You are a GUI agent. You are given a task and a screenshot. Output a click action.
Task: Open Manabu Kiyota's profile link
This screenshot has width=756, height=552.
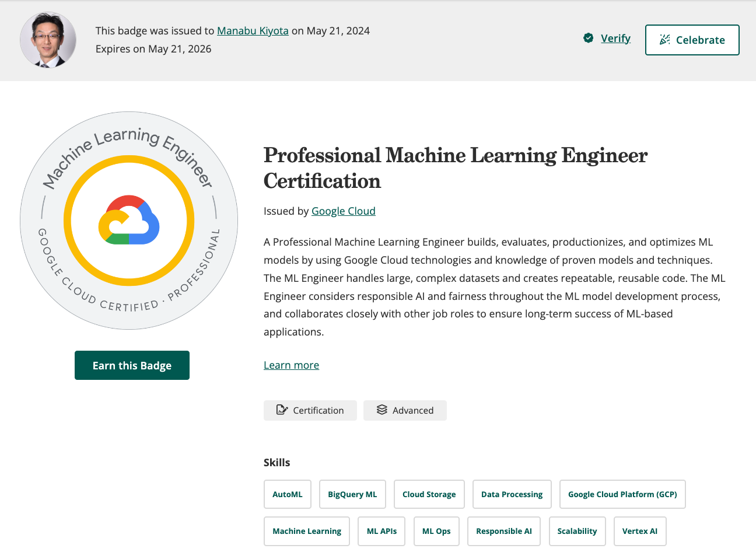click(253, 30)
